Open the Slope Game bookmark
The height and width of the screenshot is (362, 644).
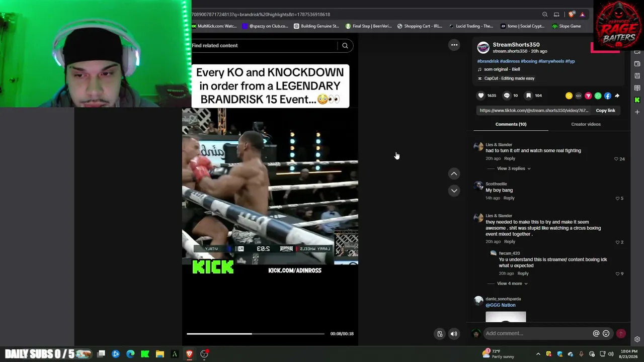point(566,26)
